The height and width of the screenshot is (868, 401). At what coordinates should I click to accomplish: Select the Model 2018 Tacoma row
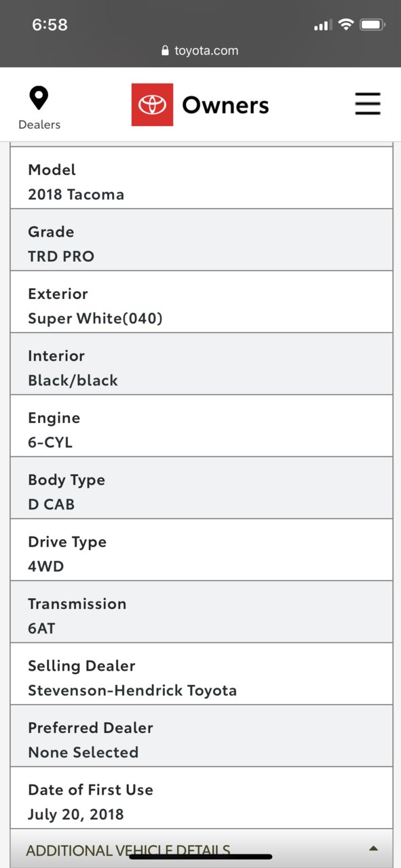[x=202, y=178]
